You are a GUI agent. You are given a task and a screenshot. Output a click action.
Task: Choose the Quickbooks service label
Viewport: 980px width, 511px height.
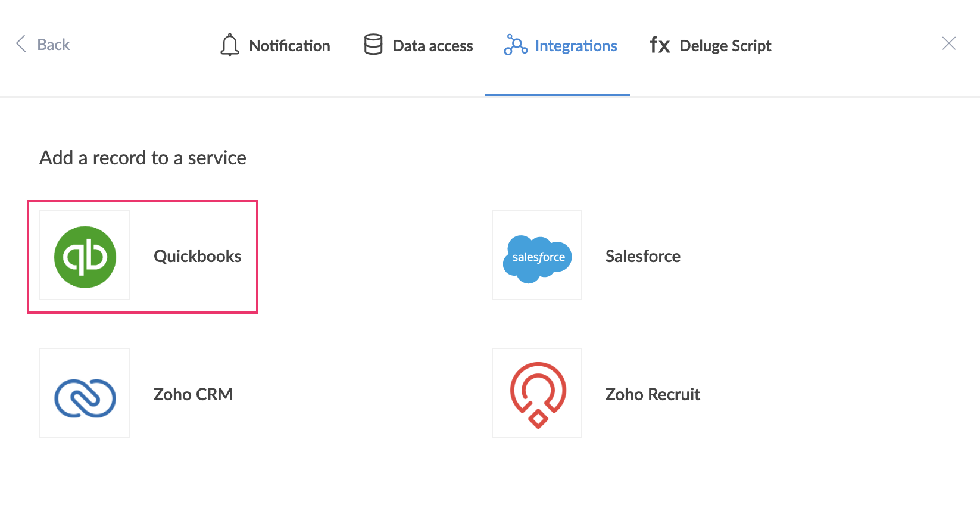[198, 256]
